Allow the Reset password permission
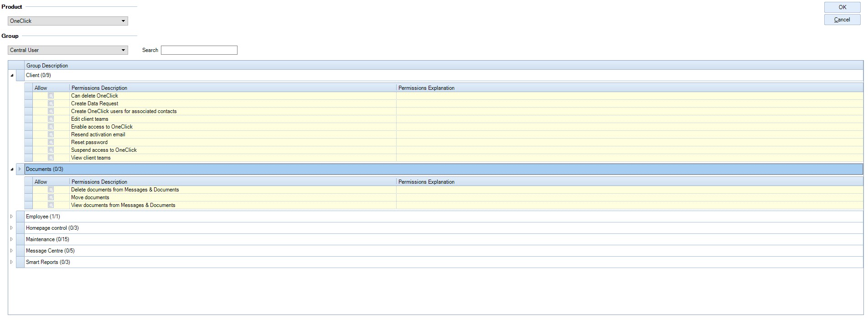This screenshot has height=320, width=868. click(x=51, y=142)
